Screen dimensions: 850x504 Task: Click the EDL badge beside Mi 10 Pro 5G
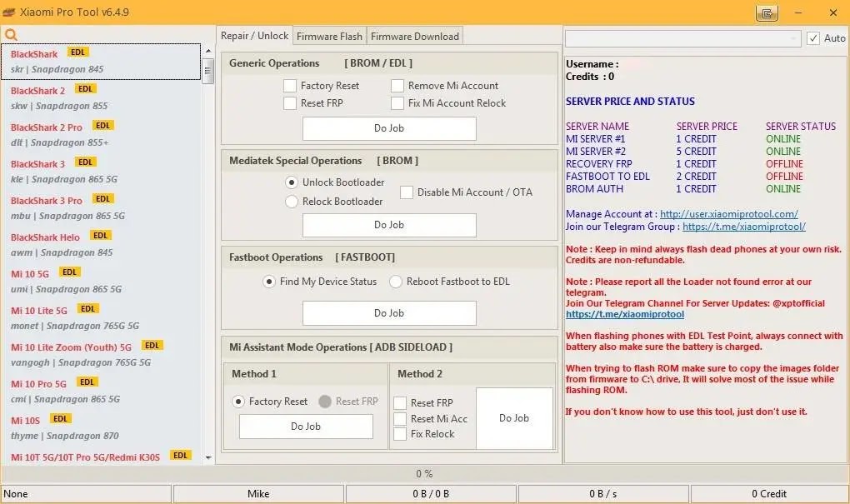(87, 382)
